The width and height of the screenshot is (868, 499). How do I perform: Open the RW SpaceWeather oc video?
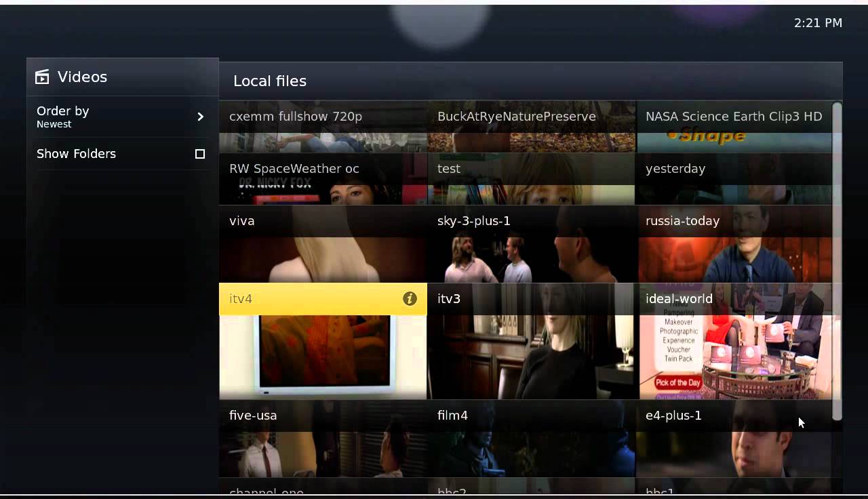323,178
